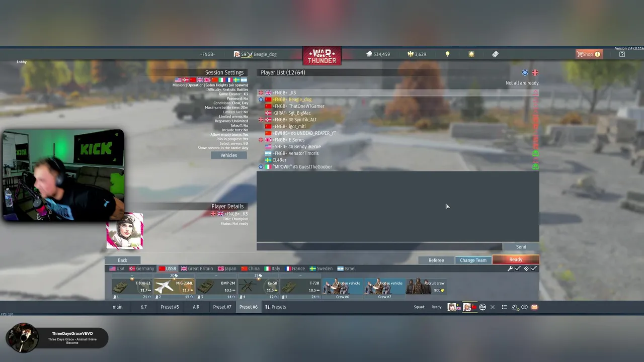
Task: Click the Referee button
Action: (x=436, y=260)
